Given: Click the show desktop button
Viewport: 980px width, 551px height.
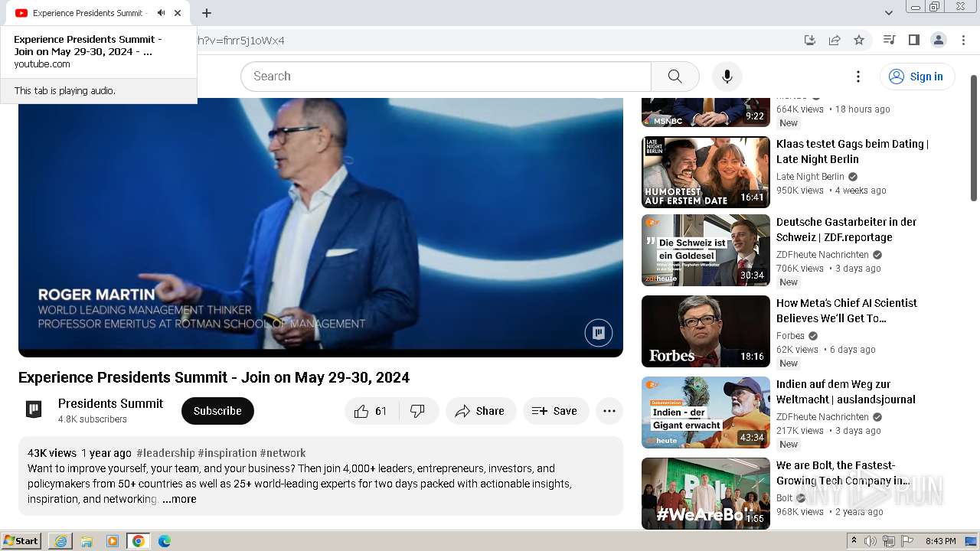Looking at the screenshot, I should point(972,541).
